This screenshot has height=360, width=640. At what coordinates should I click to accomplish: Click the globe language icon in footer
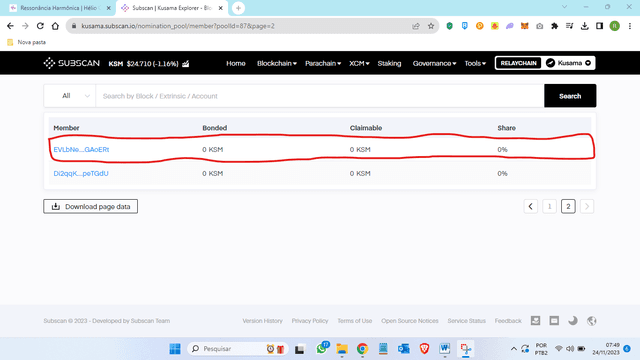(x=591, y=321)
